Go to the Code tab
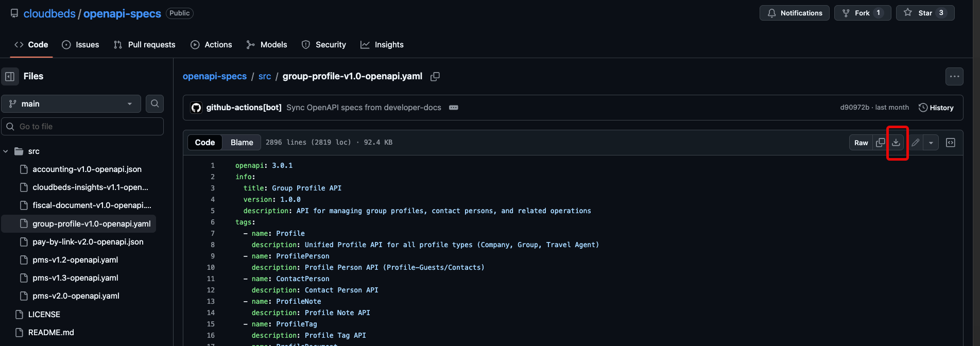Image resolution: width=980 pixels, height=346 pixels. click(x=31, y=45)
